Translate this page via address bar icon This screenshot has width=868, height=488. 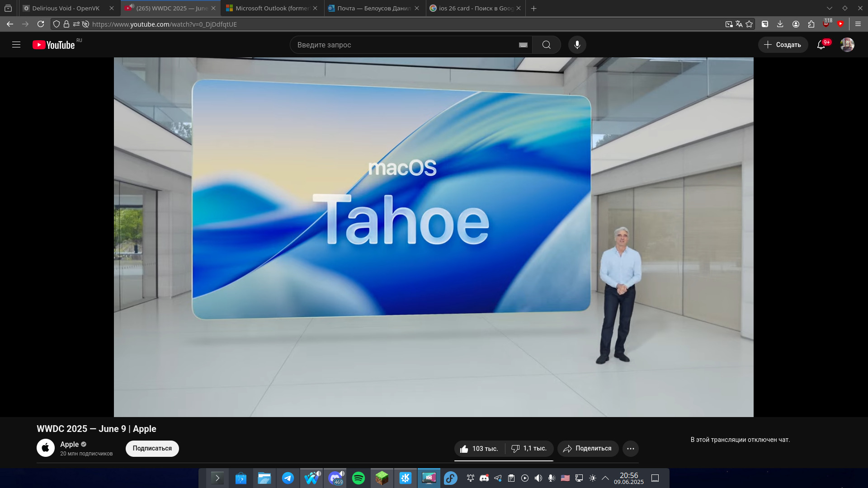(x=739, y=24)
